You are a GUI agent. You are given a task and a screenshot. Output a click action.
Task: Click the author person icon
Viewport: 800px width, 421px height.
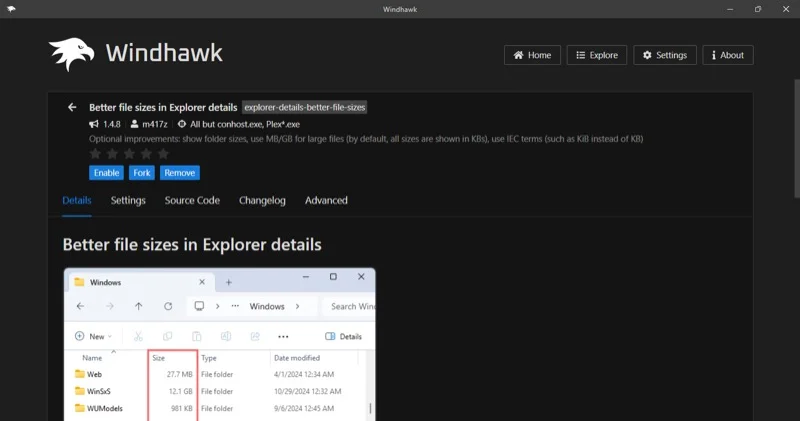point(134,124)
